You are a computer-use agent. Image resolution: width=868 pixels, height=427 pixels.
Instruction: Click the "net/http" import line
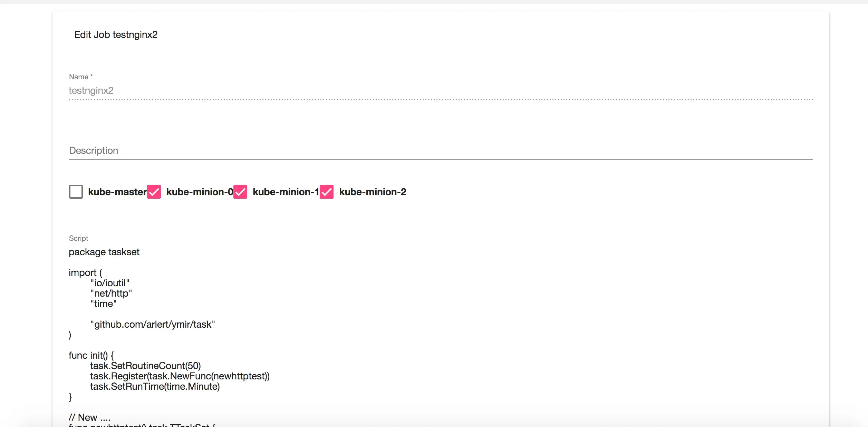tap(111, 294)
